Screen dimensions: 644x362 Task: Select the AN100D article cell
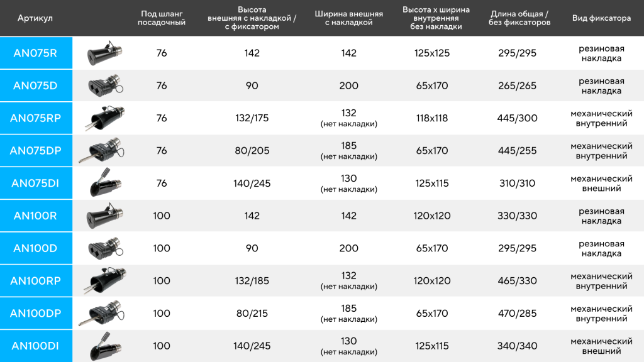[35, 248]
